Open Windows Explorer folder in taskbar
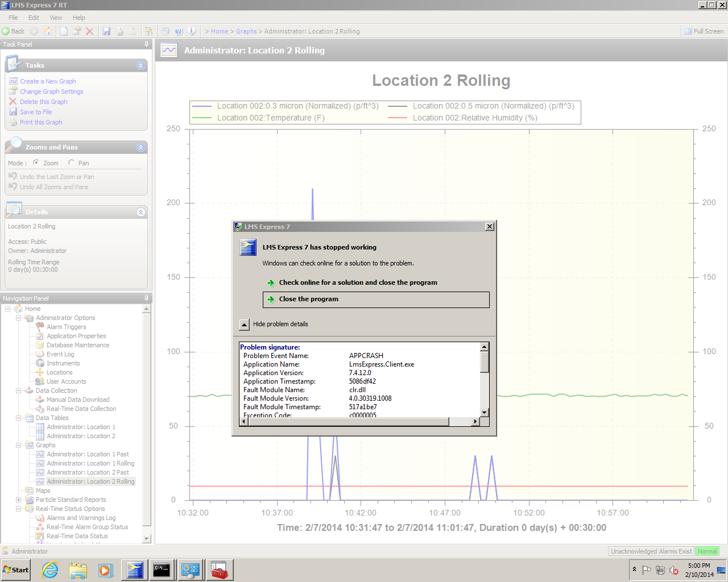 pyautogui.click(x=78, y=569)
